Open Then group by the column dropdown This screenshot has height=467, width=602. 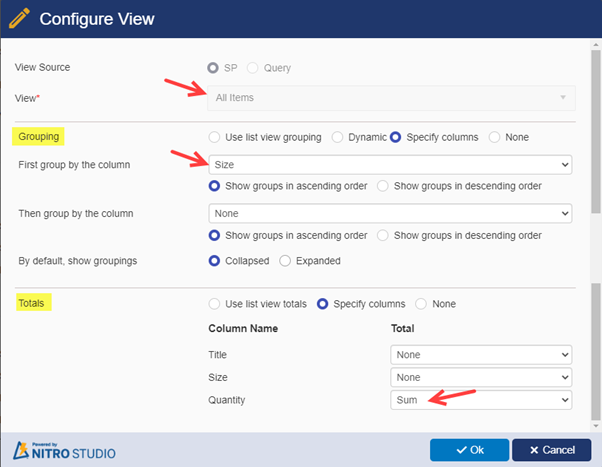point(390,214)
